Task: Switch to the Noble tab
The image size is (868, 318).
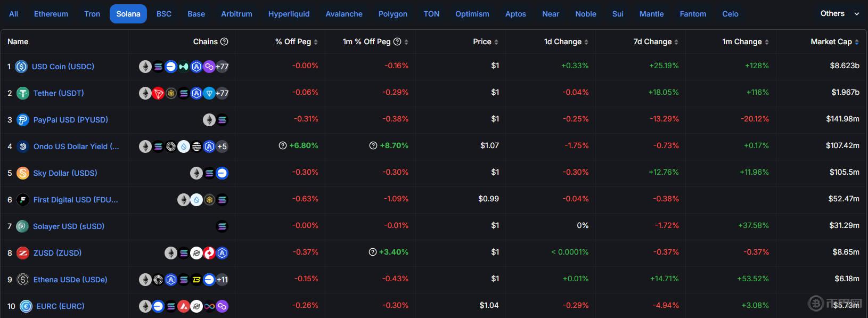Action: tap(586, 14)
